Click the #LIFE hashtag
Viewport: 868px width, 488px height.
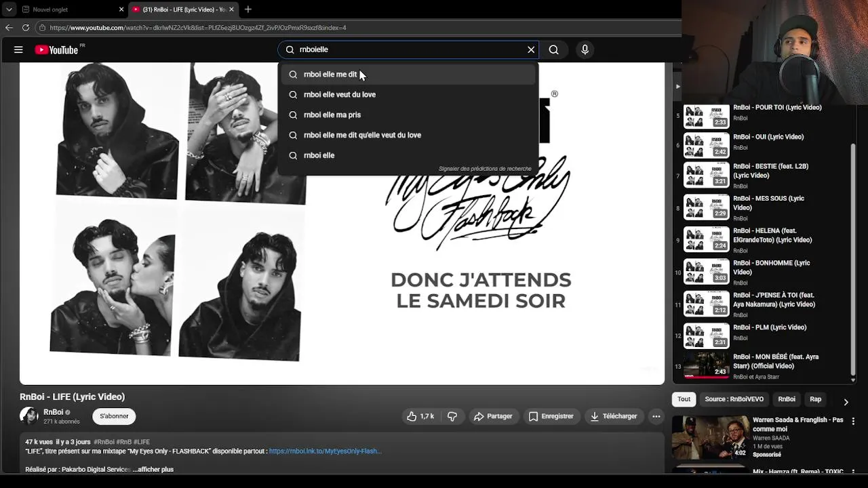pos(142,442)
